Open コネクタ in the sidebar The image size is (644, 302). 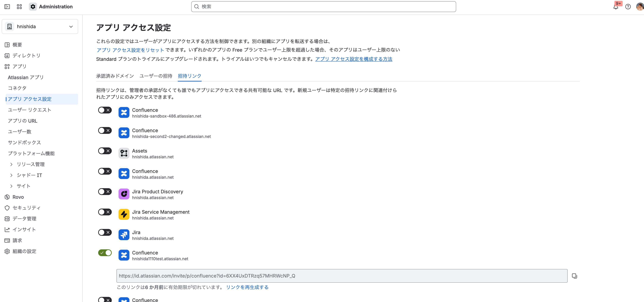click(x=17, y=88)
